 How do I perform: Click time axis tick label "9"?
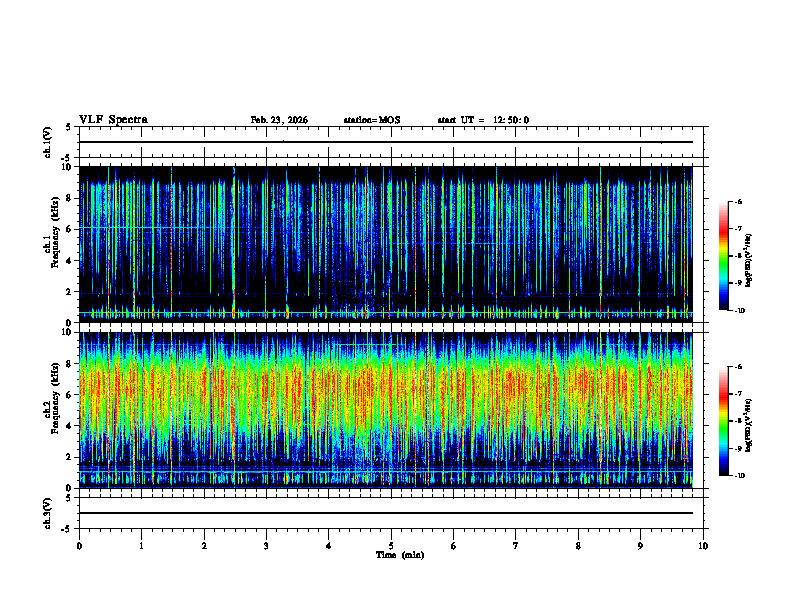(x=640, y=546)
